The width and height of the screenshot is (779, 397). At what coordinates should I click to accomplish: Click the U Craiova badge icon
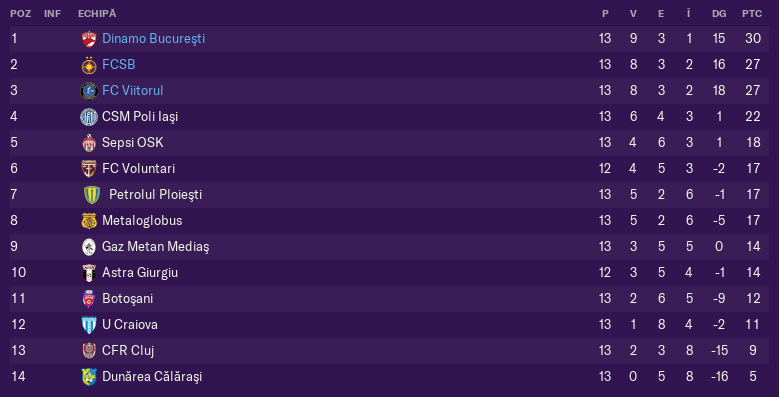pos(89,325)
